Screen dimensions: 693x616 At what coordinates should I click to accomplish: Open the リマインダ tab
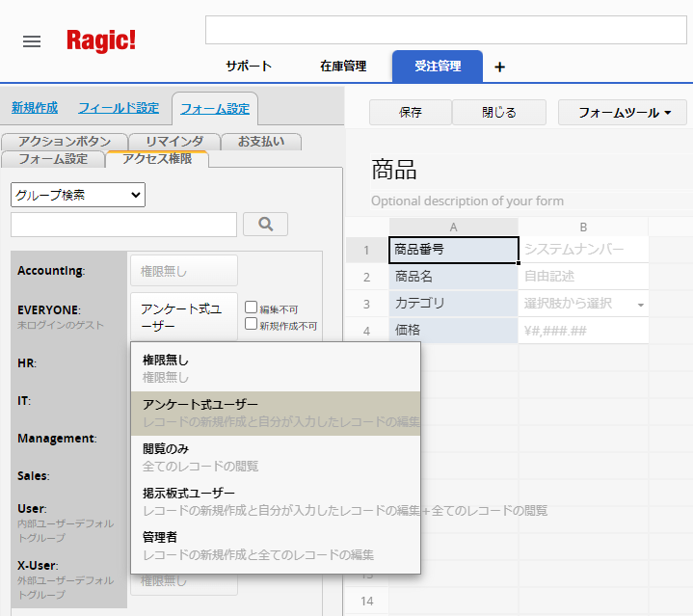click(x=173, y=142)
